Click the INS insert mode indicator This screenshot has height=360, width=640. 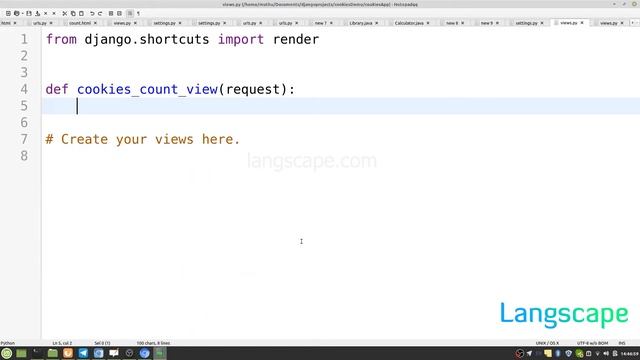622,343
